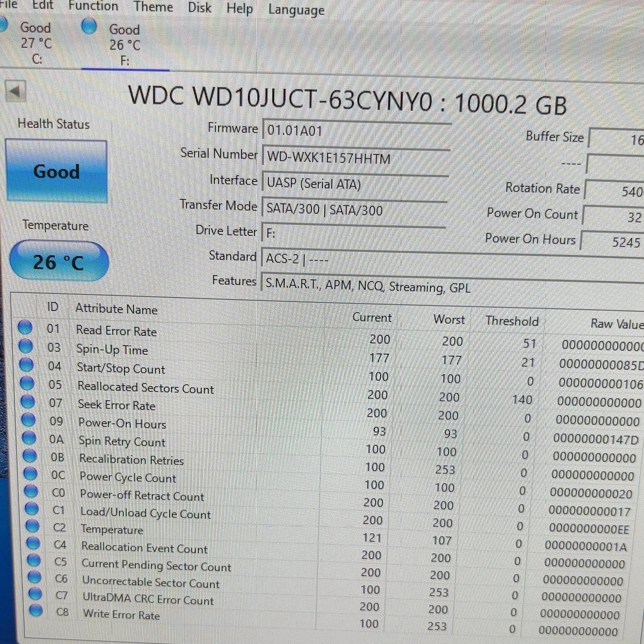Viewport: 644px width, 644px height.
Task: Click the previous disk arrow button
Action: (x=16, y=92)
